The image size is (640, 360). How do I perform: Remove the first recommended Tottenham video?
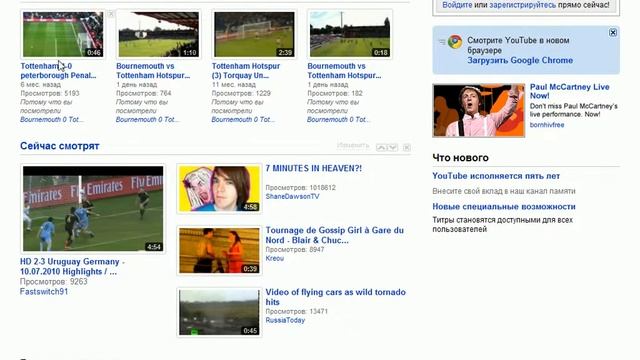[111, 14]
